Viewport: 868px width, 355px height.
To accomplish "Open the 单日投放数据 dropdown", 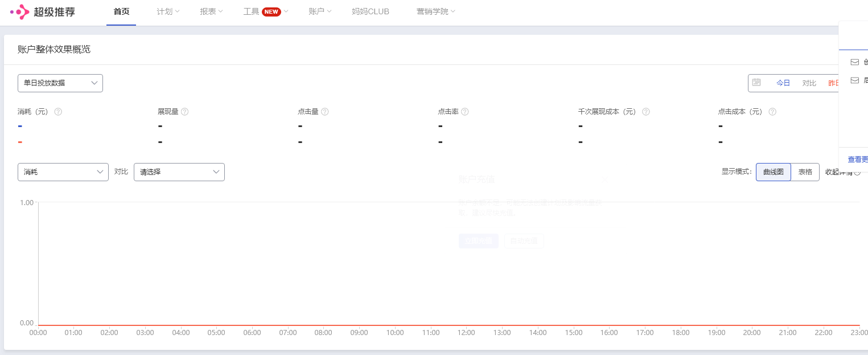I will pos(60,83).
